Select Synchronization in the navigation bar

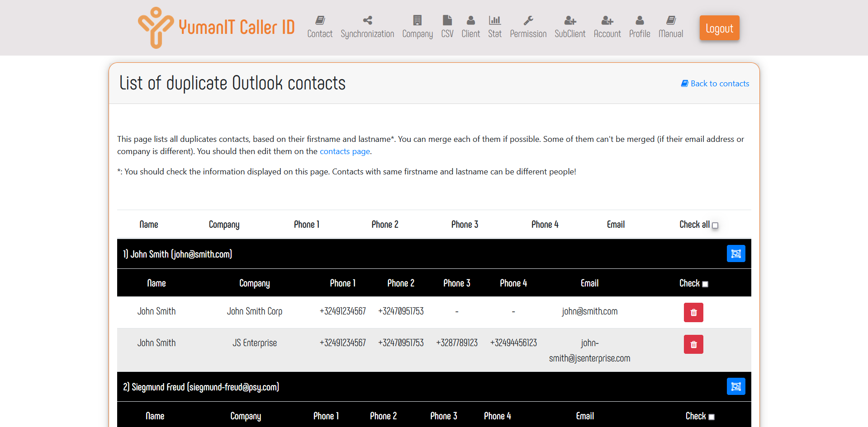367,34
